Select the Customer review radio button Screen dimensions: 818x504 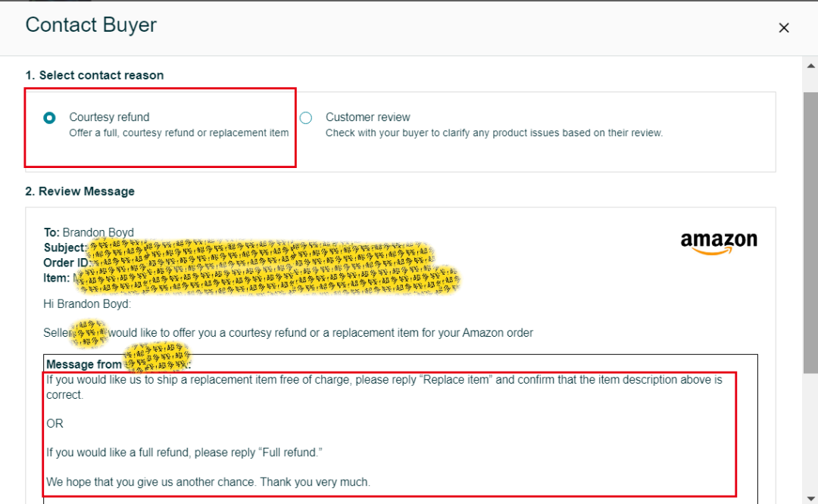(306, 118)
